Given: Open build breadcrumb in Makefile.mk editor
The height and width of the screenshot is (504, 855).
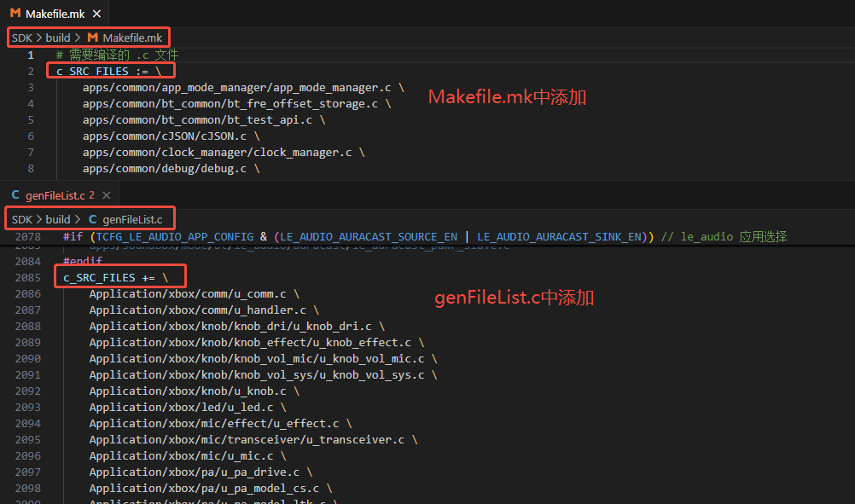Looking at the screenshot, I should [x=58, y=38].
